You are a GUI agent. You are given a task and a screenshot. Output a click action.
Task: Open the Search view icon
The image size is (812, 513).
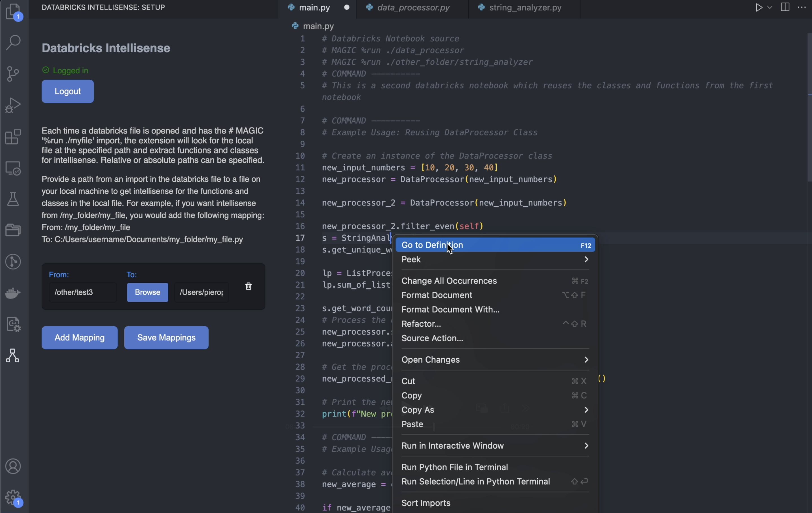pos(14,43)
